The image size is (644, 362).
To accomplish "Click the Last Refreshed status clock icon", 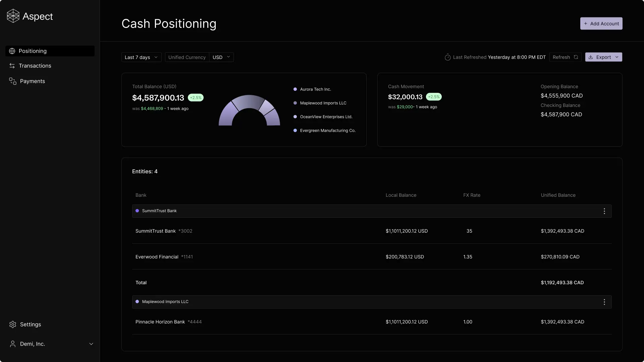I will click(448, 57).
